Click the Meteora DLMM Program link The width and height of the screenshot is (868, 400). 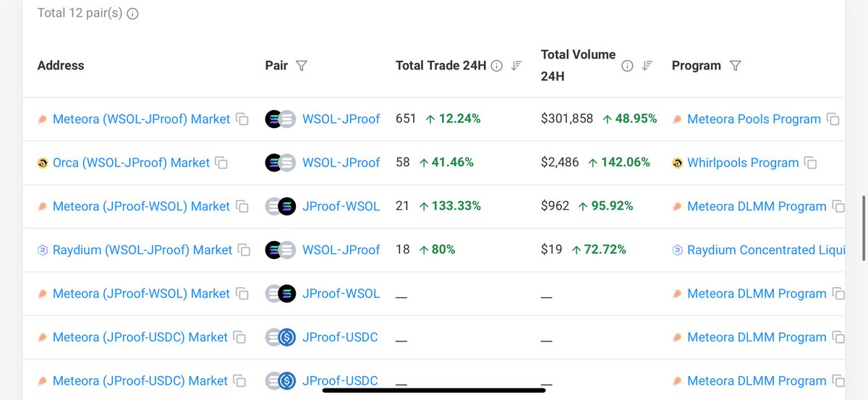pyautogui.click(x=757, y=206)
